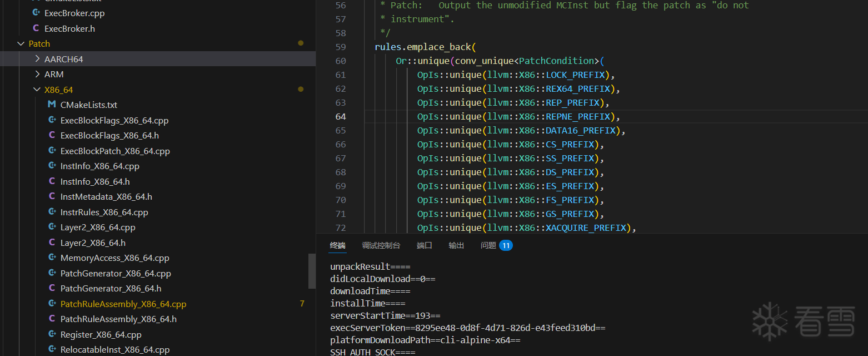This screenshot has width=868, height=356.
Task: Click the C++ icon beside ExecBroker.cpp
Action: tap(36, 13)
